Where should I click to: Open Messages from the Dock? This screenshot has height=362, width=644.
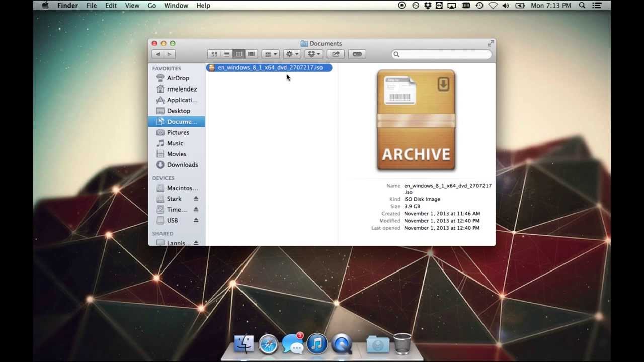click(293, 344)
